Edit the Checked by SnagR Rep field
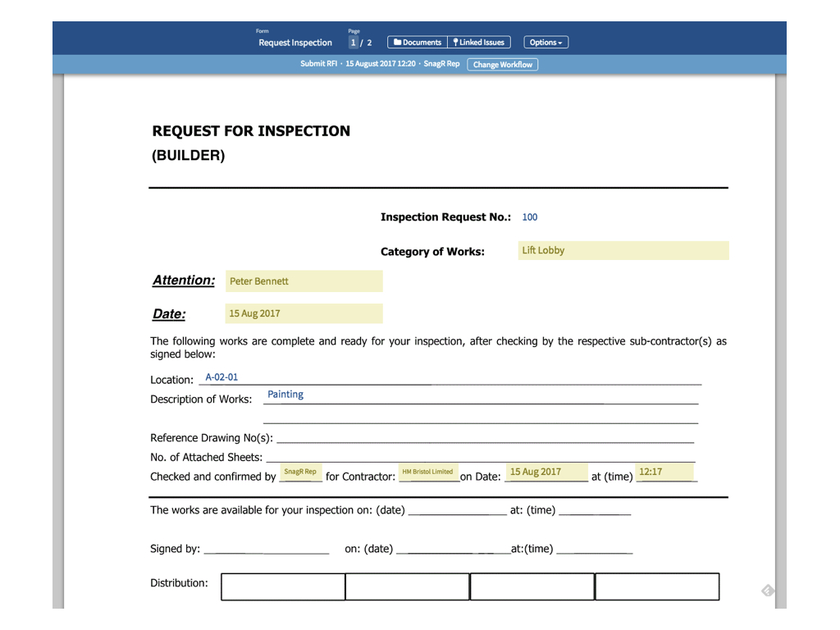This screenshot has width=840, height=630. 301,472
